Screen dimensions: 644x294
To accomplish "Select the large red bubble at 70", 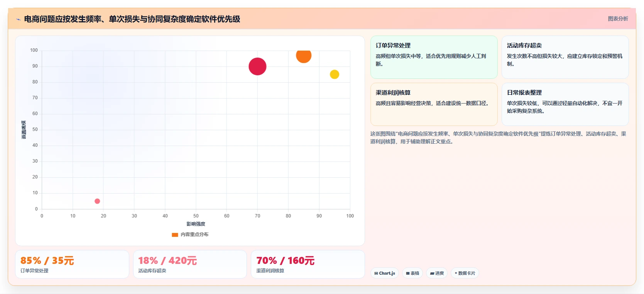I will click(257, 66).
